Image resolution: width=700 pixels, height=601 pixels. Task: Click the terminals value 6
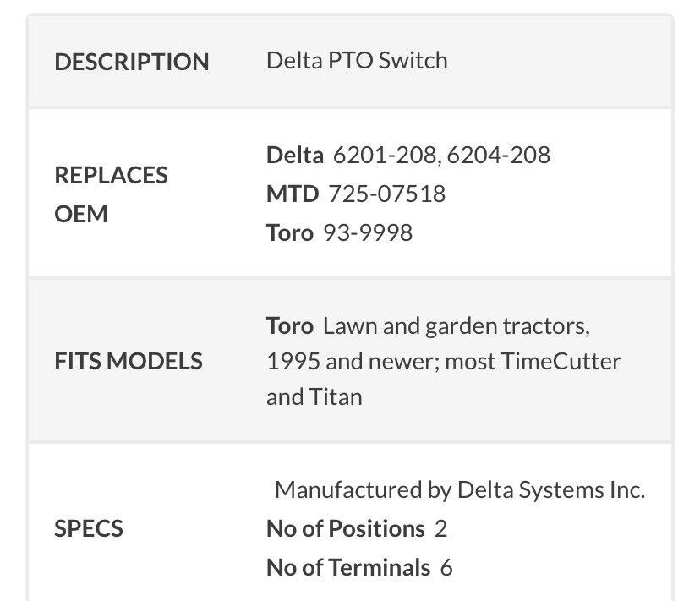[x=446, y=567]
